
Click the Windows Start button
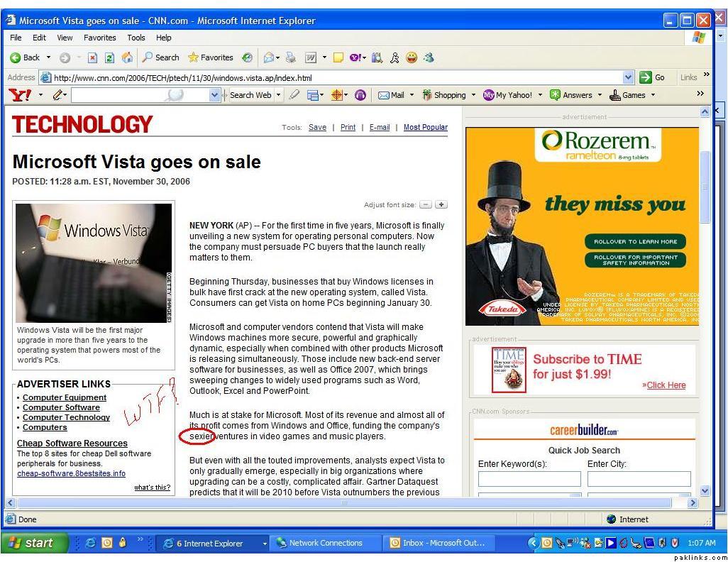click(x=32, y=543)
